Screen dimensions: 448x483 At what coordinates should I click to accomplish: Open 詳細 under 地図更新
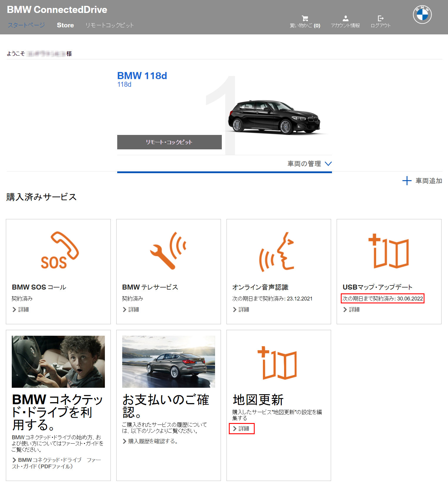pyautogui.click(x=241, y=429)
